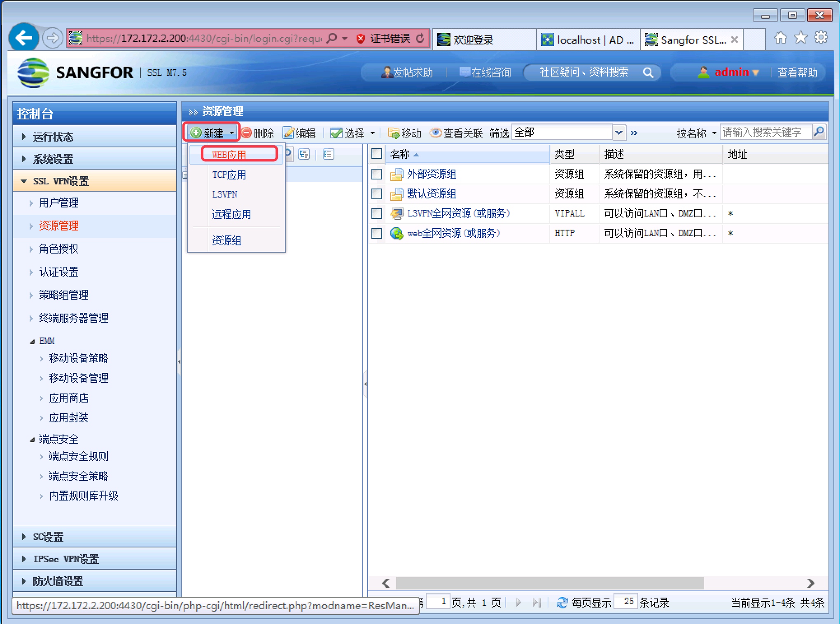The height and width of the screenshot is (624, 840).
Task: Click the search magnifier beside keyword field
Action: [819, 132]
